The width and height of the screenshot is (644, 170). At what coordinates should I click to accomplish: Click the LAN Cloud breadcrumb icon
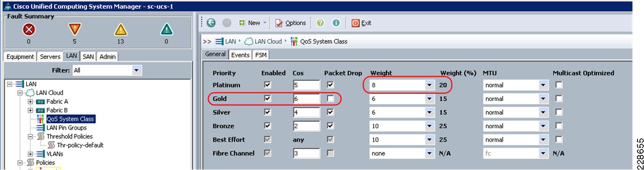click(x=249, y=41)
